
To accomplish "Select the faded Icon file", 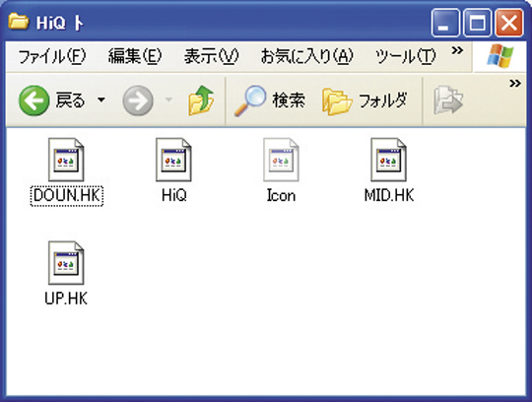I will [281, 160].
